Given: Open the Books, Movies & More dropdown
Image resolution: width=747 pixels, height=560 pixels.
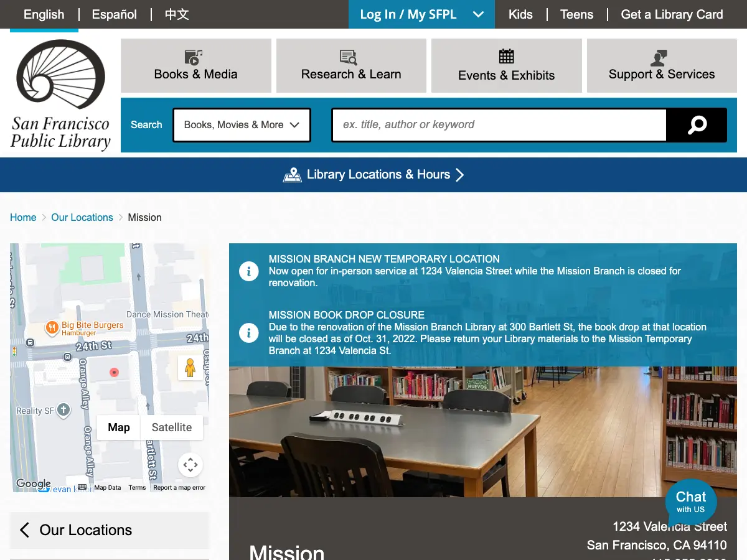Looking at the screenshot, I should pos(242,125).
